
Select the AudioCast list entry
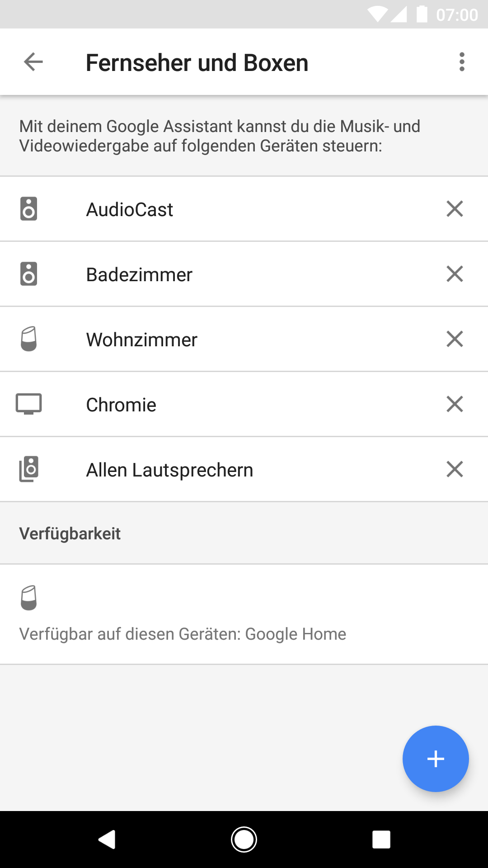click(130, 210)
